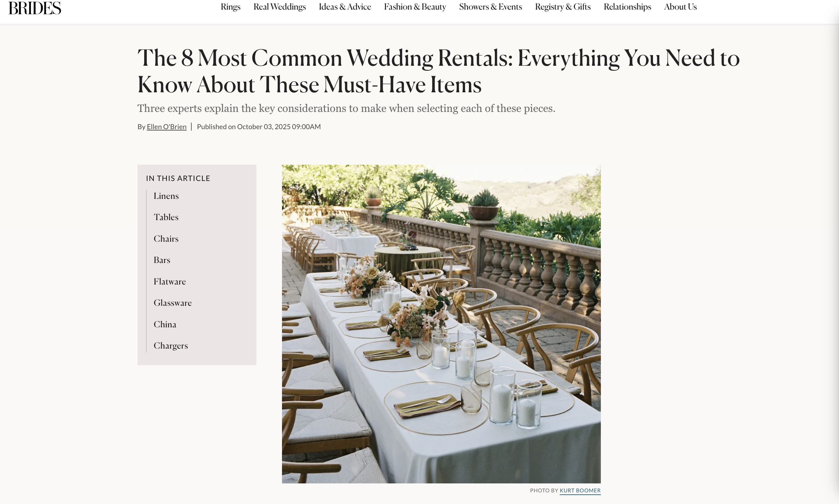
Task: Jump to the Tables section
Action: [166, 217]
